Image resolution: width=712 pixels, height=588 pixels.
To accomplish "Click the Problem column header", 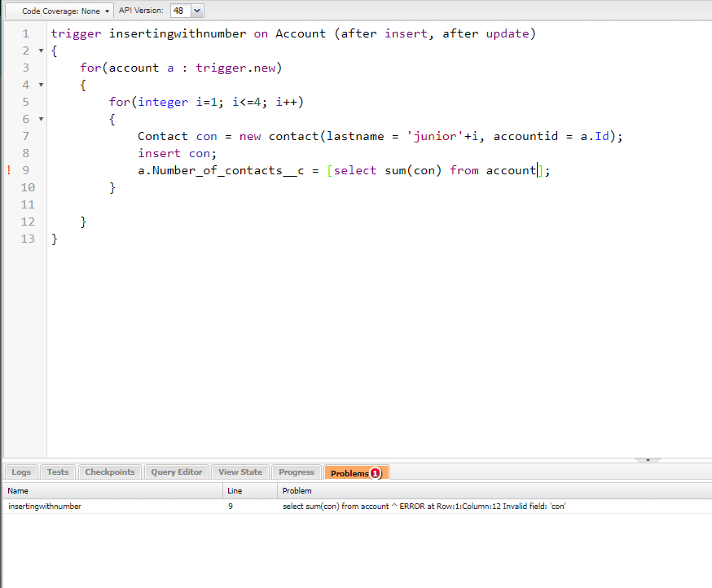I will tap(297, 491).
